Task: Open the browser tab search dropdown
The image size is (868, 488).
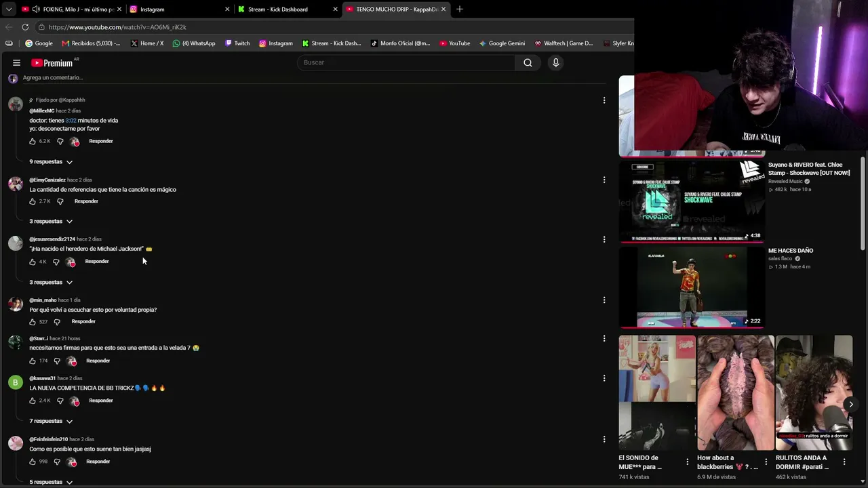Action: point(9,9)
